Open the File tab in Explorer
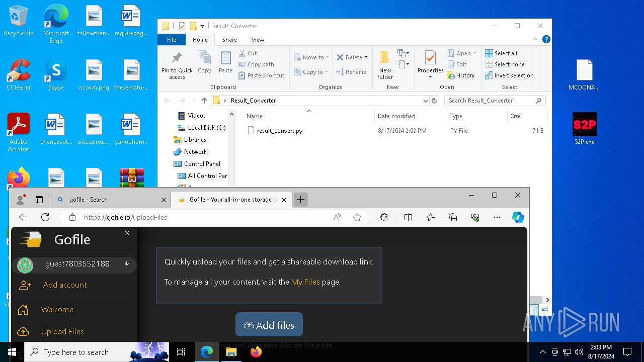The height and width of the screenshot is (362, 644). click(x=172, y=40)
